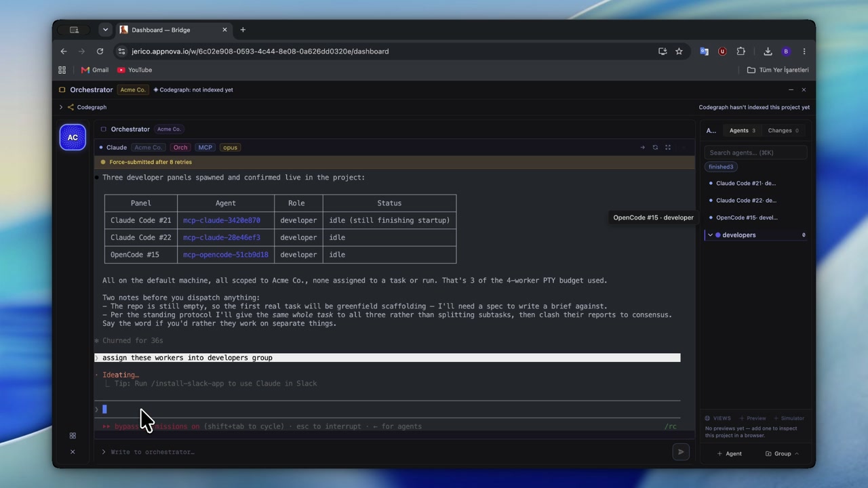
Task: Click the fullscreen expand icon in Claude panel
Action: (668, 147)
